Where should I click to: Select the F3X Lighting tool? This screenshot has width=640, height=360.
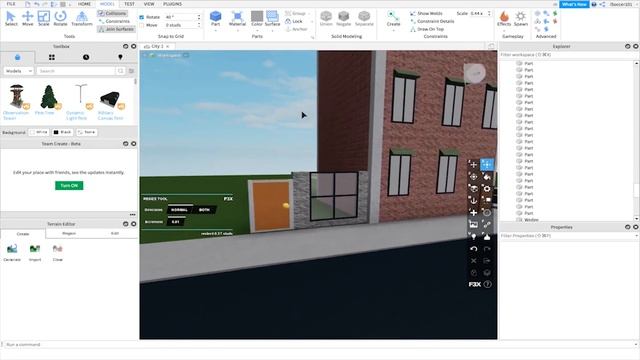(x=473, y=236)
